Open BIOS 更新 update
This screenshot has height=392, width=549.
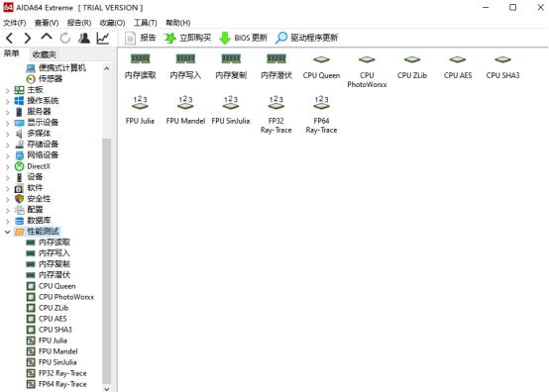pyautogui.click(x=244, y=38)
